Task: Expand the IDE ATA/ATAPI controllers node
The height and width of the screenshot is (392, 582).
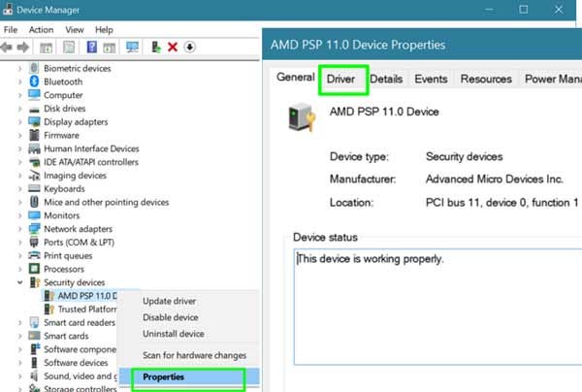Action: (x=19, y=162)
